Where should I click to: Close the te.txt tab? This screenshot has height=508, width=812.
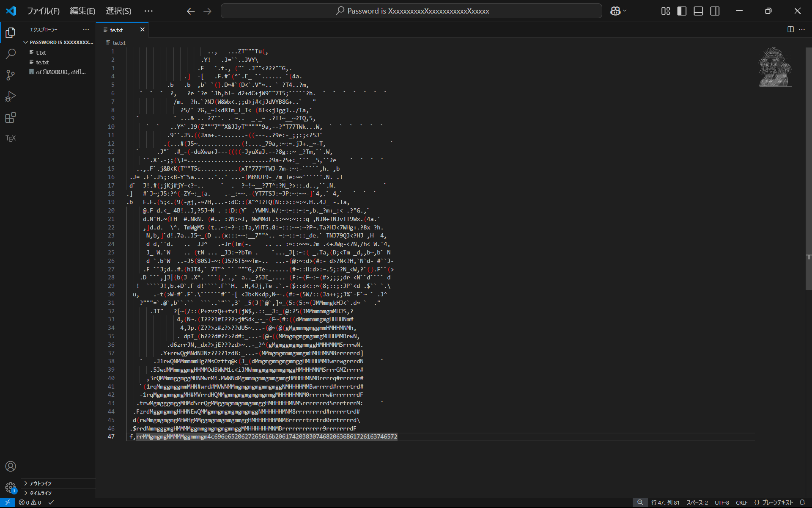[143, 29]
